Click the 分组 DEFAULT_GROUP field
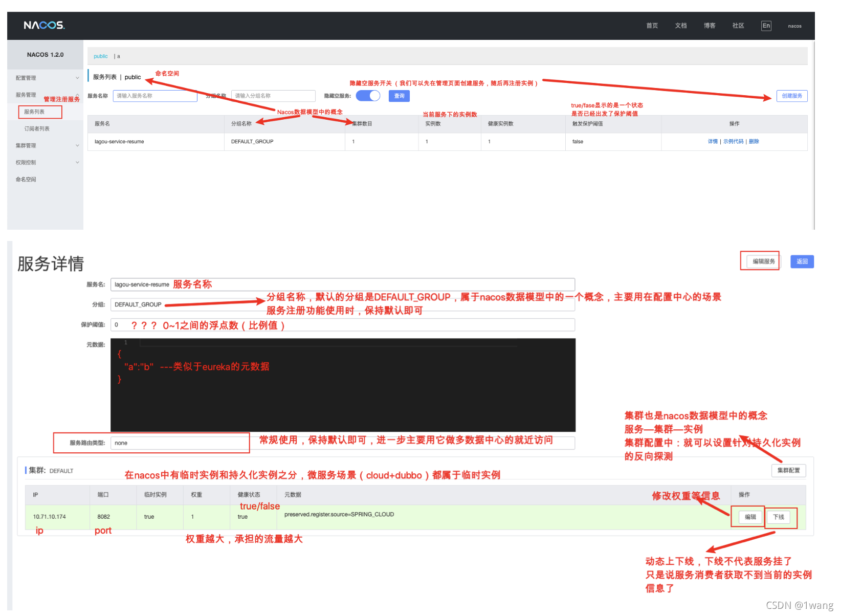The width and height of the screenshot is (841, 616). coord(343,304)
